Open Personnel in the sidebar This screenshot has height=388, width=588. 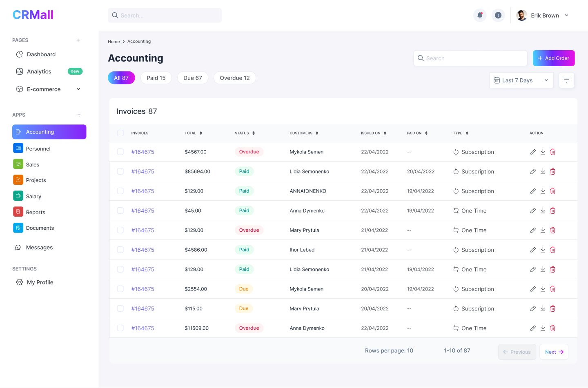pyautogui.click(x=38, y=149)
